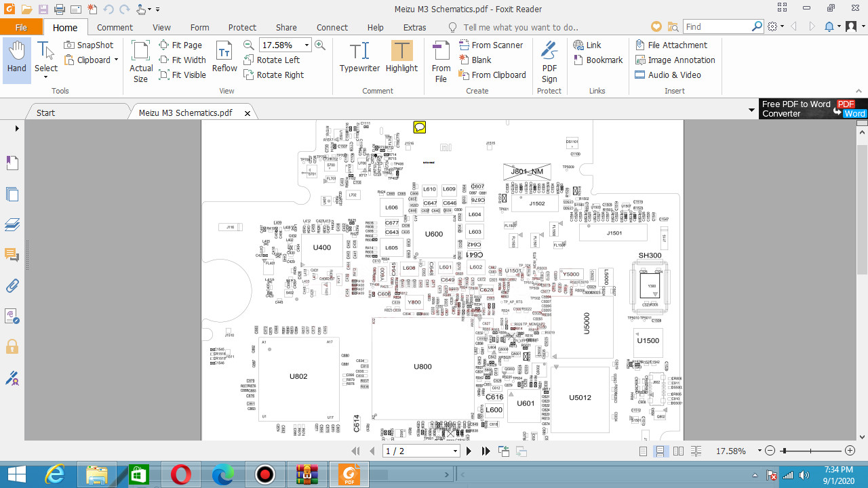Switch to Facing pages view in status bar
Screen dimensions: 868x488
pos(678,451)
